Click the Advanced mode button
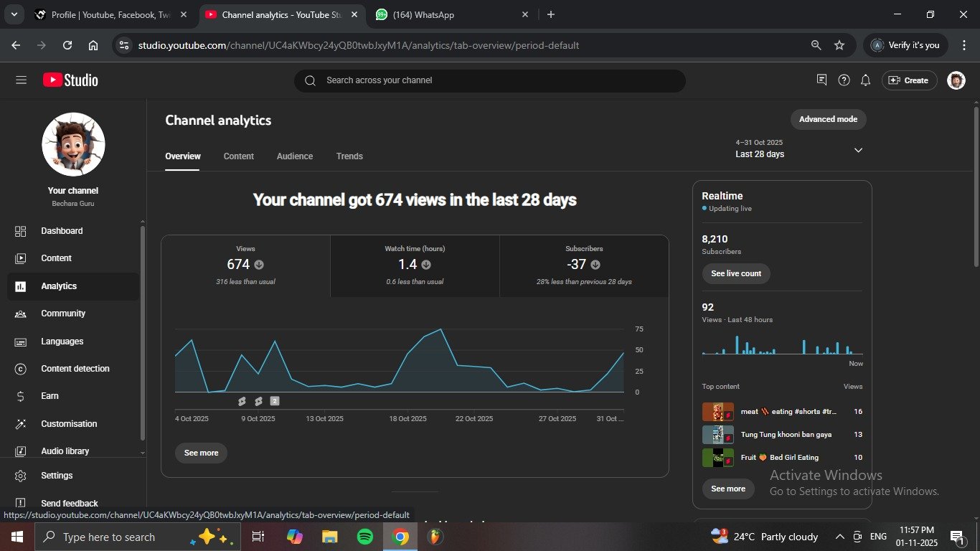Viewport: 980px width, 551px height. tap(828, 119)
